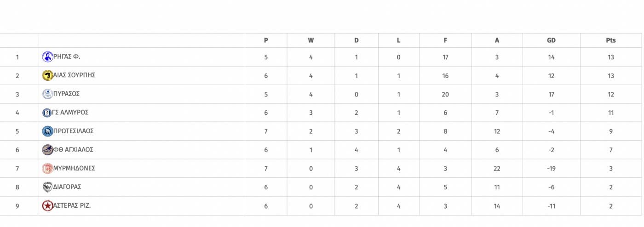Click the ΑΙΑΣ ΣΟΥΡΠΗΣ yellow team crest
This screenshot has height=227, width=644.
pos(47,75)
